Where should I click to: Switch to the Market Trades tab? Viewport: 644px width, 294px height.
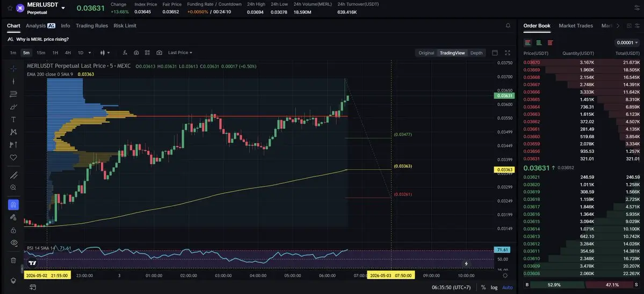pos(576,25)
